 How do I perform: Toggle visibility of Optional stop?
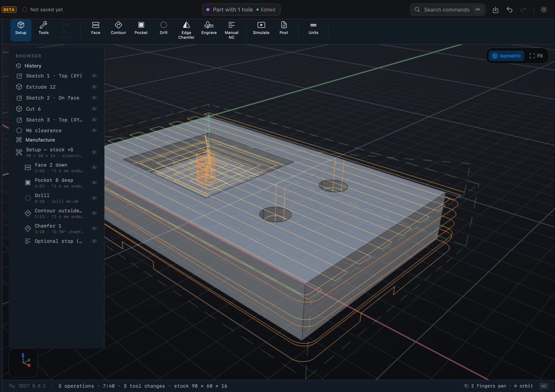coord(94,241)
